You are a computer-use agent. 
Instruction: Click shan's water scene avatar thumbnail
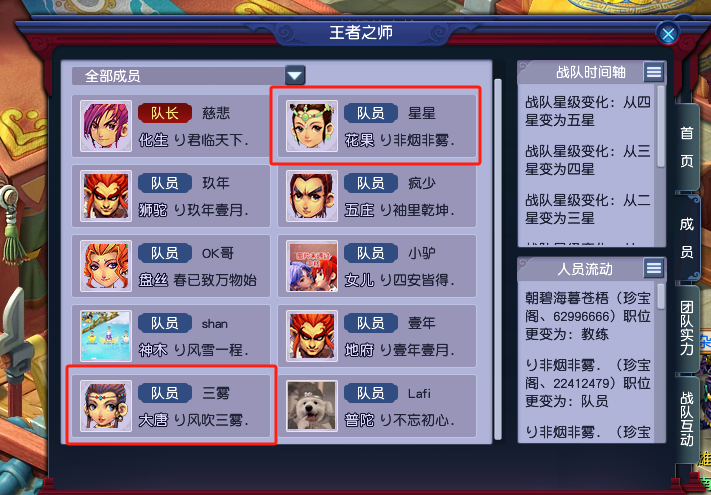pyautogui.click(x=106, y=336)
